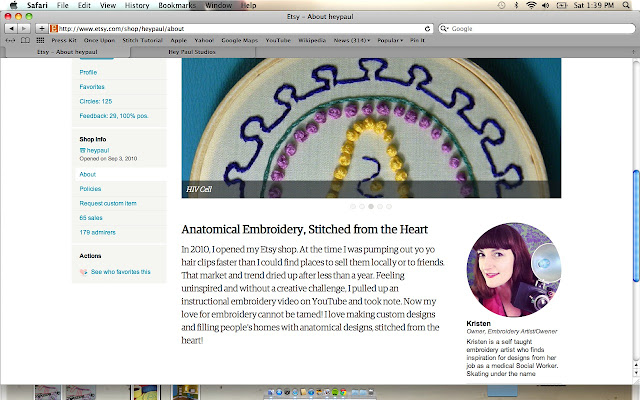The image size is (640, 400).
Task: Switch to Hey Paul Studios tab
Action: [x=192, y=52]
